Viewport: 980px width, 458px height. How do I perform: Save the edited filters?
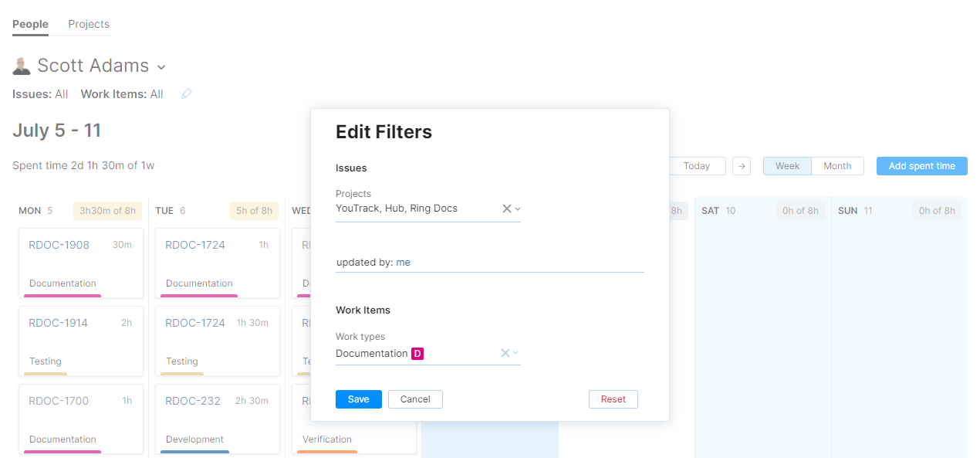(358, 399)
